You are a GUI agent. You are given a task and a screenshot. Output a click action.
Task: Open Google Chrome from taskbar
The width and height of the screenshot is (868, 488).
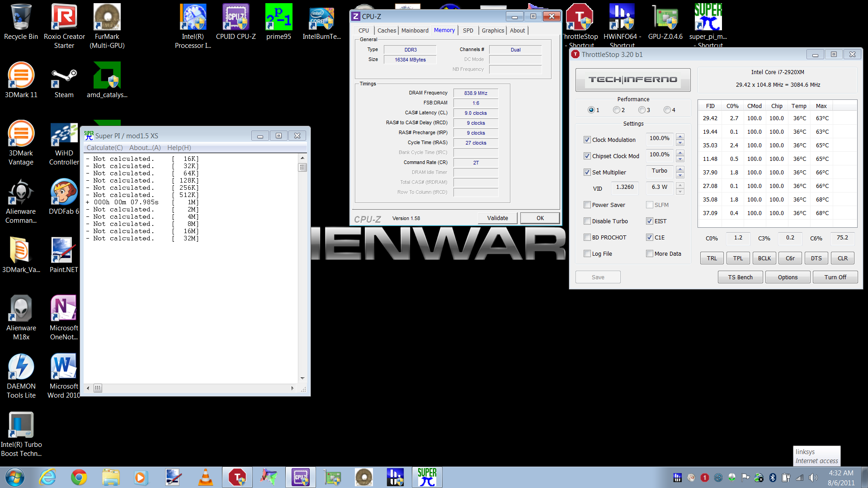(79, 477)
